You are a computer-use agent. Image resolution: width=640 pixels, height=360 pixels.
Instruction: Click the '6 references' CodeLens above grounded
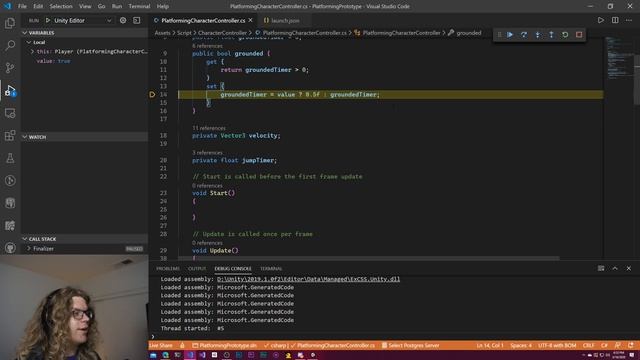[x=207, y=46]
